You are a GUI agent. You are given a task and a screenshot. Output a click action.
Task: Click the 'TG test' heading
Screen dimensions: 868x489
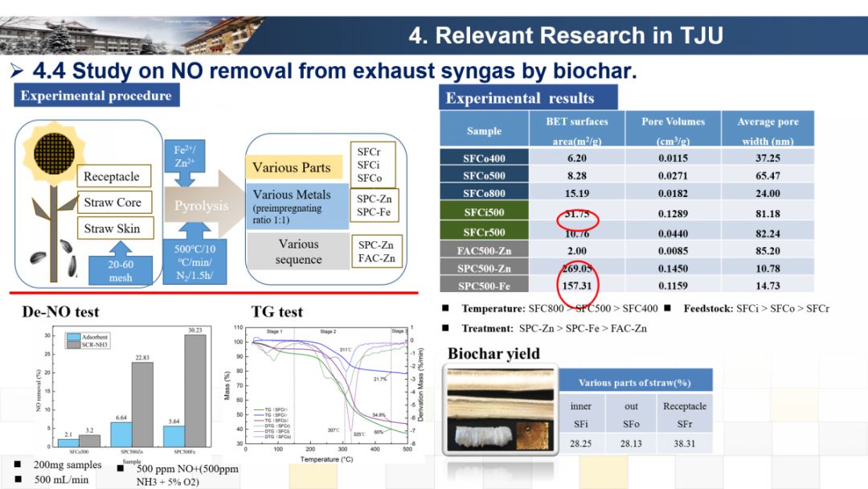(276, 312)
